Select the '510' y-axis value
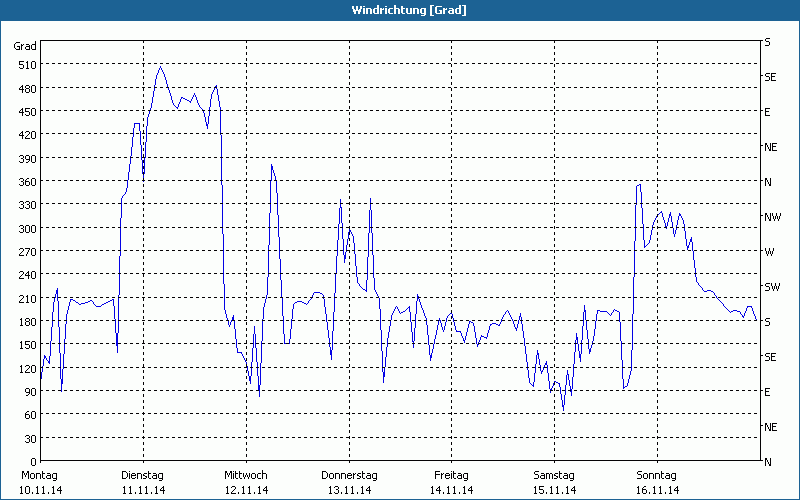 (x=28, y=65)
